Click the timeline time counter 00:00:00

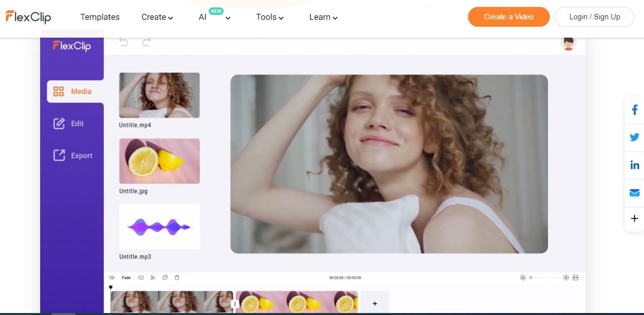pyautogui.click(x=345, y=278)
